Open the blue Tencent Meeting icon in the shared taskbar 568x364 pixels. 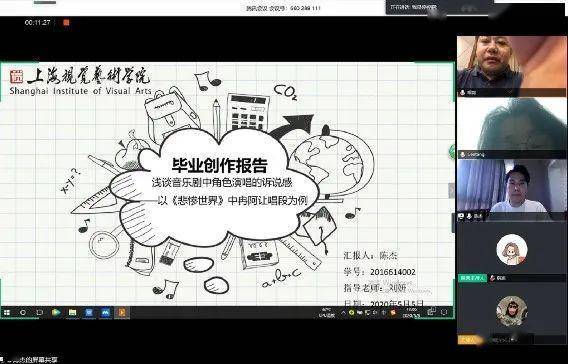[x=105, y=312]
